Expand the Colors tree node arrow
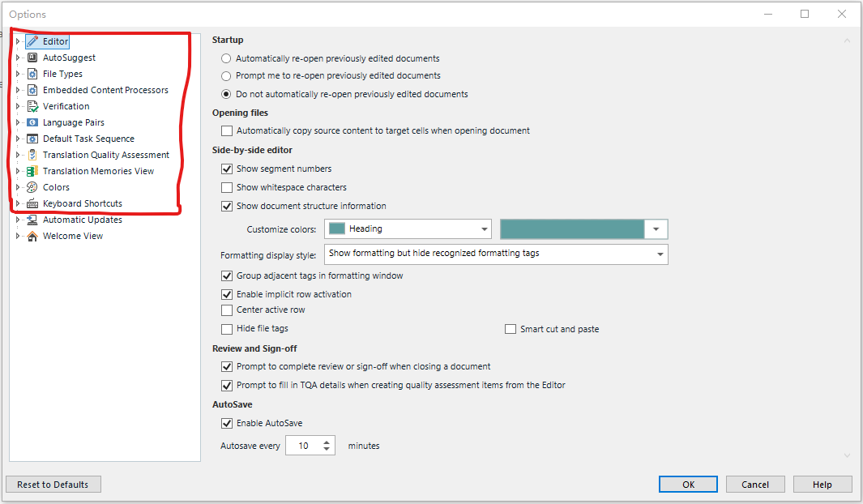The height and width of the screenshot is (504, 863). pos(18,187)
